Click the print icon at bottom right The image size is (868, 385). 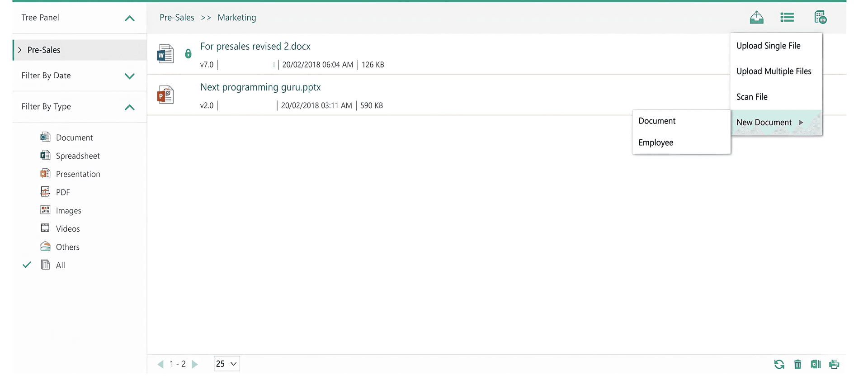(834, 364)
